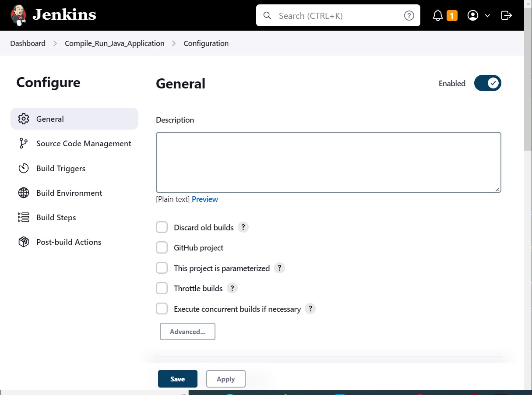This screenshot has height=395, width=532.
Task: Select General in the Configure sidebar
Action: (x=74, y=119)
